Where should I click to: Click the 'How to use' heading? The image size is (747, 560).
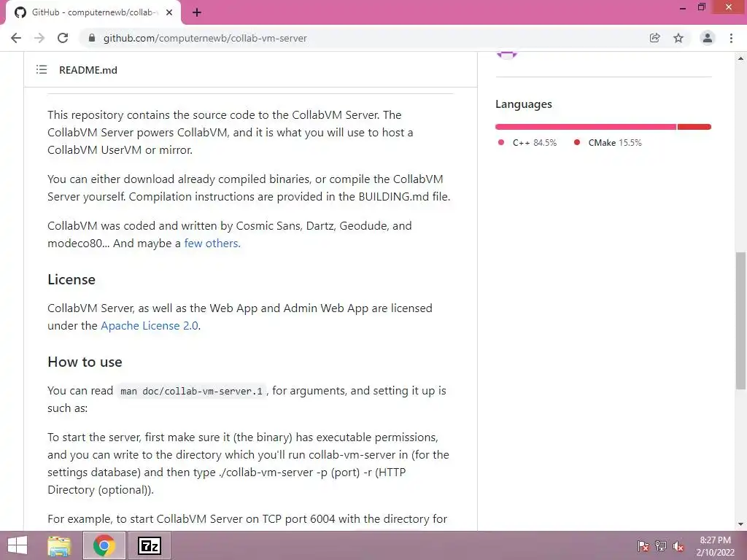(85, 362)
